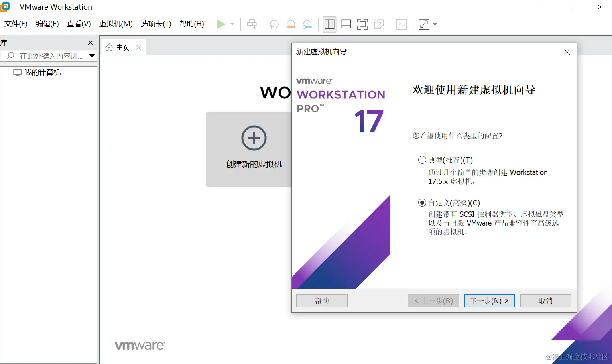Click the console view terminal icon

click(401, 24)
